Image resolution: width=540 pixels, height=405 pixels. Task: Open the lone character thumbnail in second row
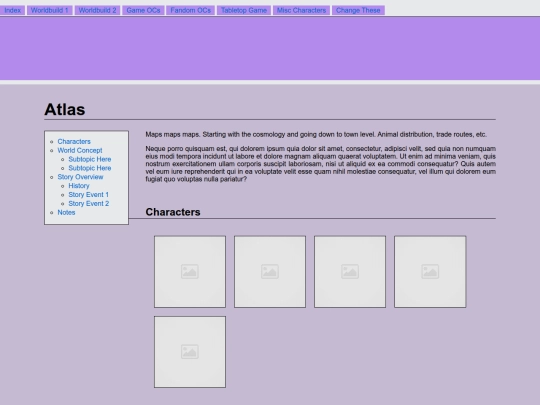190,352
